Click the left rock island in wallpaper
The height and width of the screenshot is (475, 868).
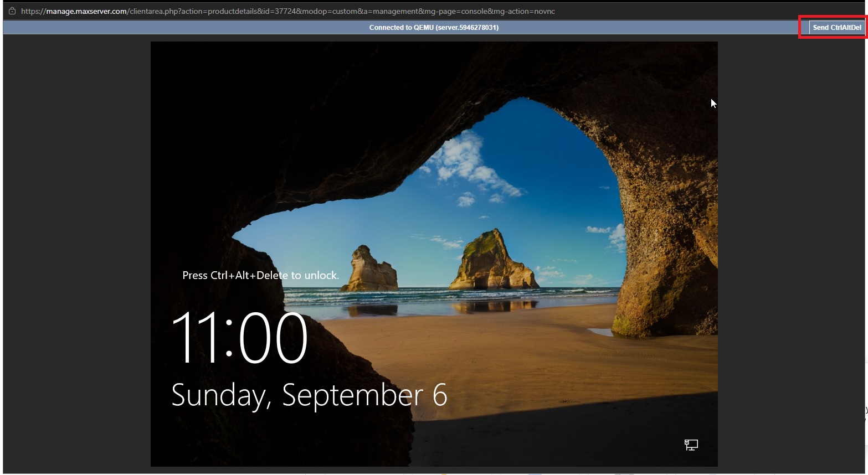tap(368, 270)
